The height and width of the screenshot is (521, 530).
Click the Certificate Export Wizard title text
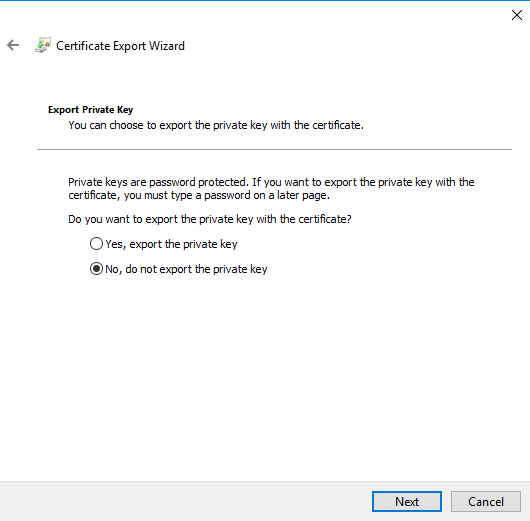tap(120, 46)
